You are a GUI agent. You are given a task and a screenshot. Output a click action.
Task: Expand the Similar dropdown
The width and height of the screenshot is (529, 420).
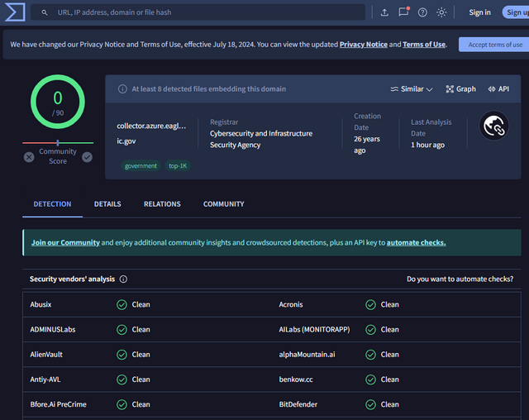point(412,89)
